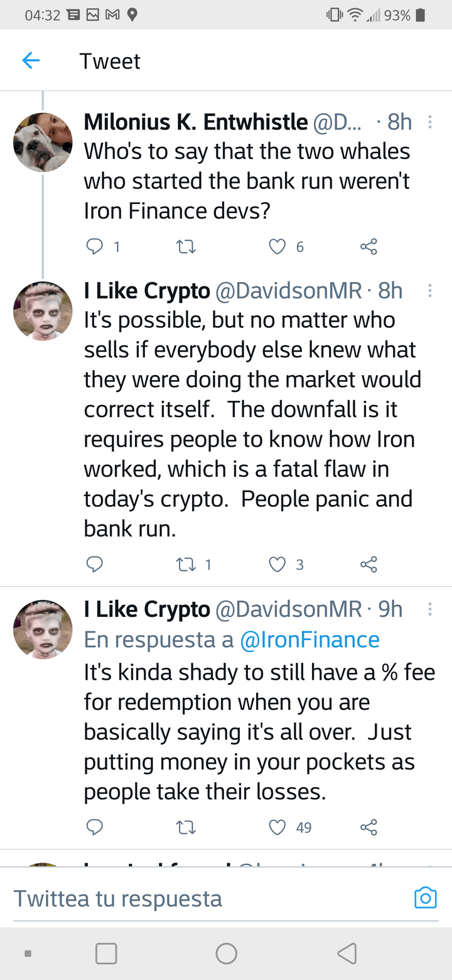
Task: Open the @IronFinance profile link
Action: pos(310,640)
